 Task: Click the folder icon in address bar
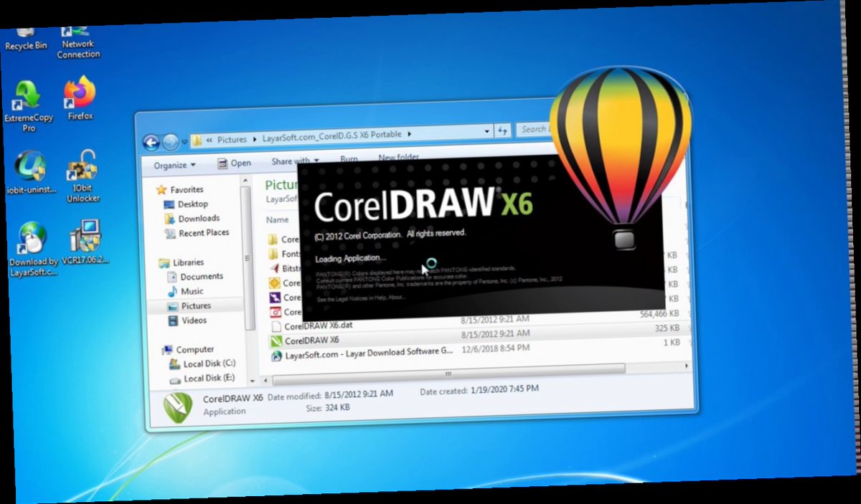[197, 140]
